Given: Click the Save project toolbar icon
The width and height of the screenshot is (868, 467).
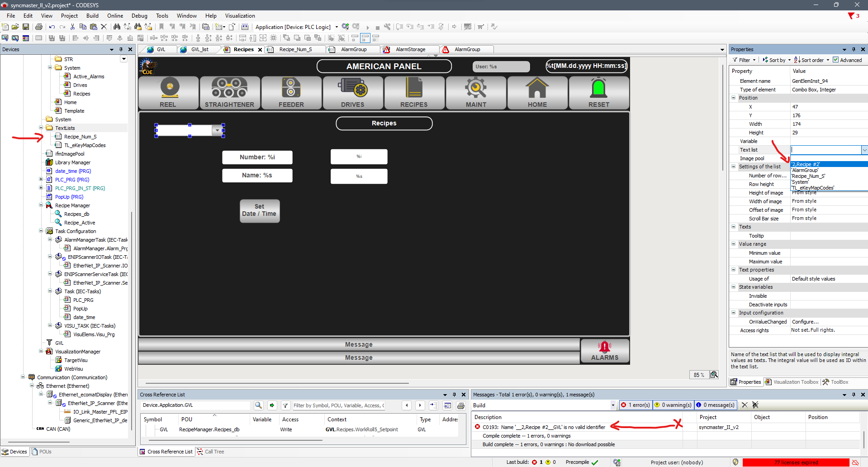Looking at the screenshot, I should (x=26, y=27).
